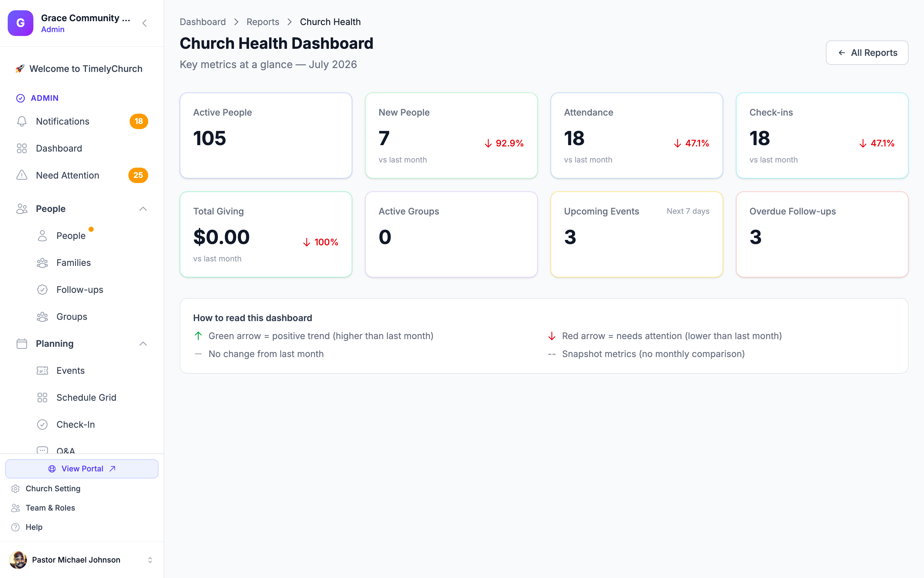Click the Help question mark icon
This screenshot has height=578, width=924.
point(15,527)
